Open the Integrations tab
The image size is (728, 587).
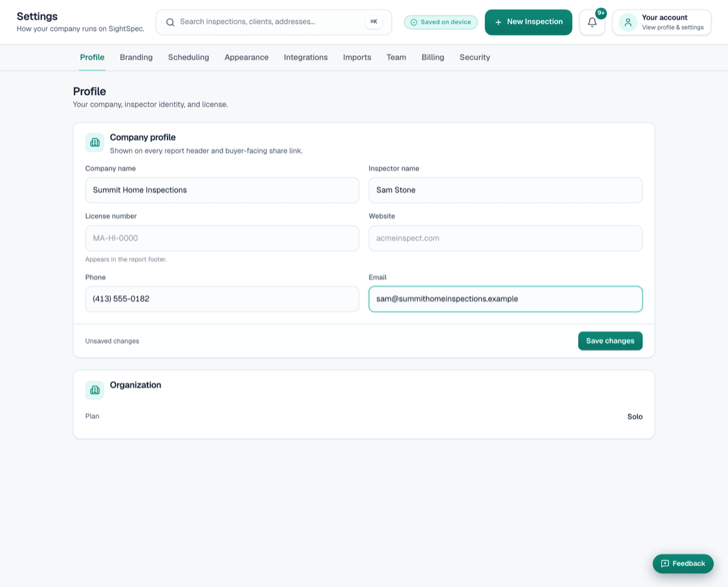pos(306,57)
